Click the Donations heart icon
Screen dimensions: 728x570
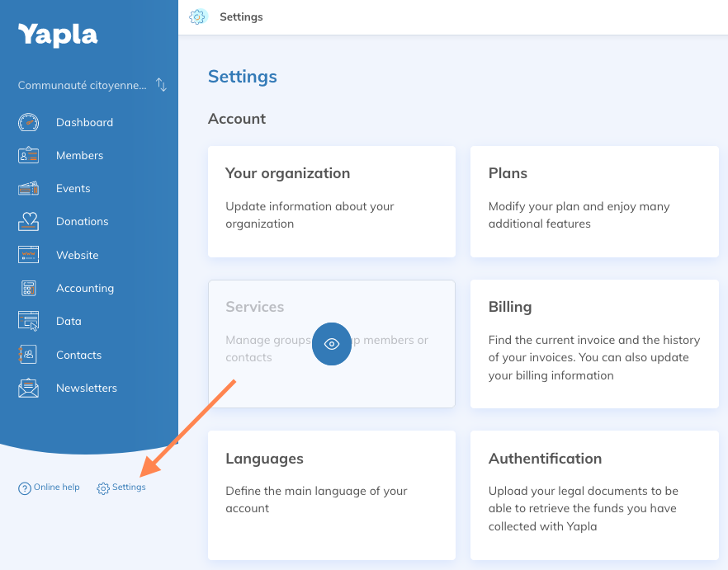tap(28, 221)
